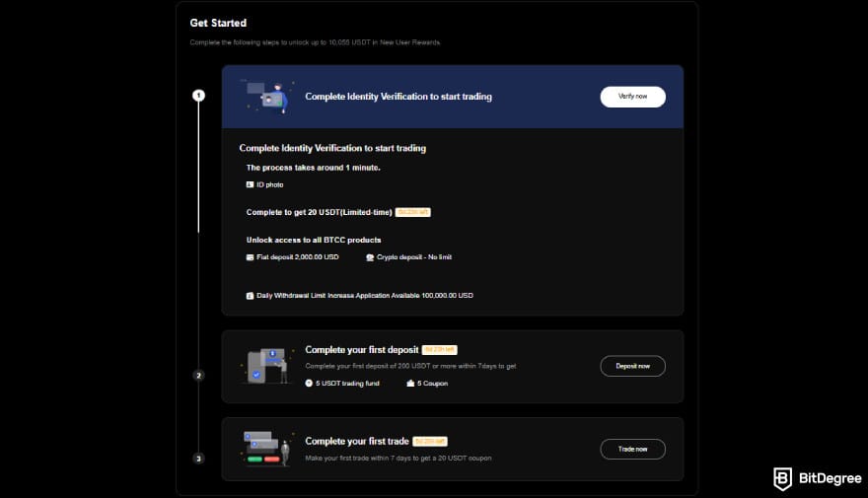Click 'Complete to get 20 USDT(Limited-time)' text

click(320, 212)
